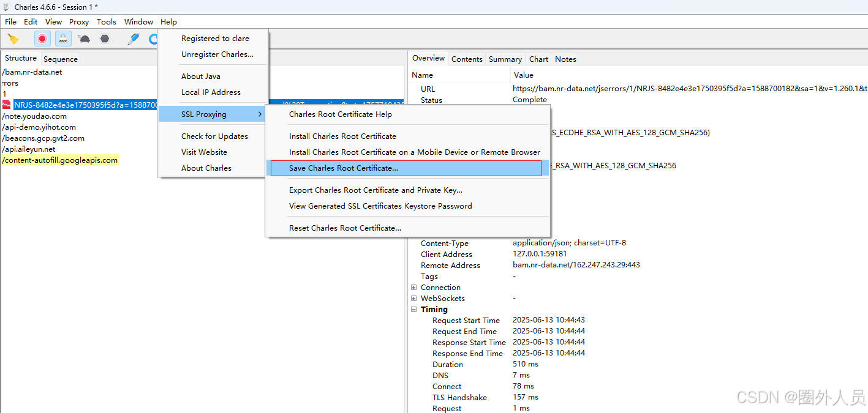
Task: Select the NRJS-8482e4e3e1750395f5d request
Action: tap(86, 105)
